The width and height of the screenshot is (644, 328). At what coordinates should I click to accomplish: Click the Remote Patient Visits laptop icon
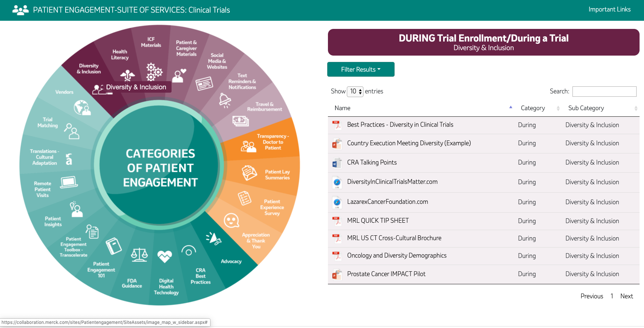click(x=69, y=182)
